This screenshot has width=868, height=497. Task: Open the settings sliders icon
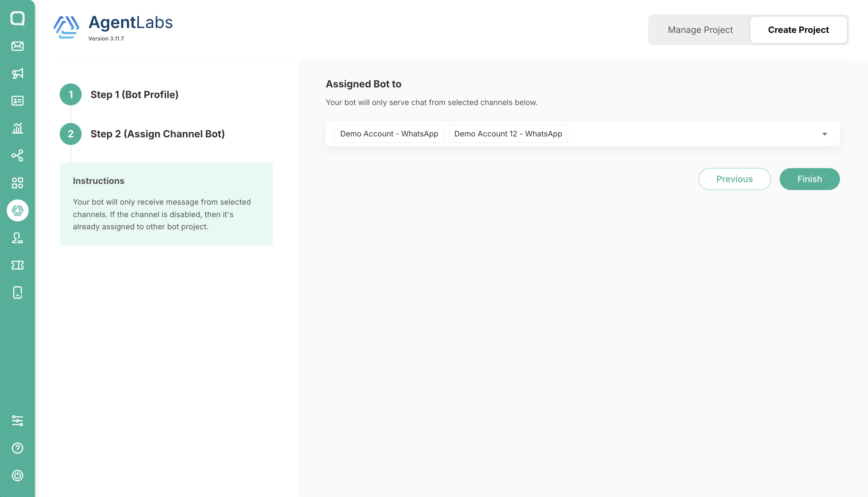(x=17, y=421)
